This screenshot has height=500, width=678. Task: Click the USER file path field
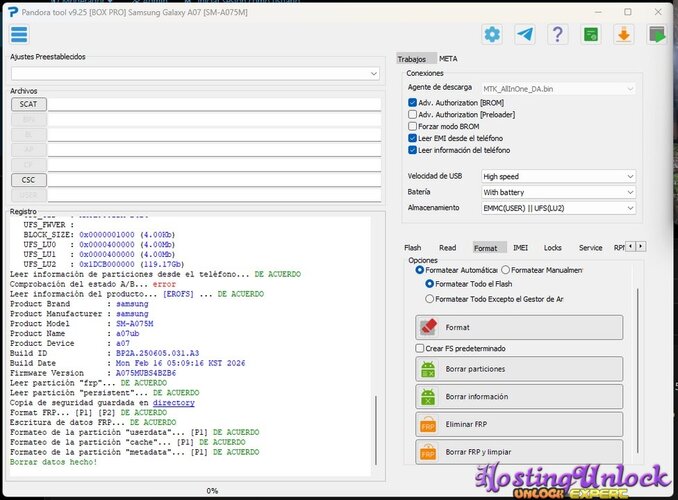click(214, 195)
